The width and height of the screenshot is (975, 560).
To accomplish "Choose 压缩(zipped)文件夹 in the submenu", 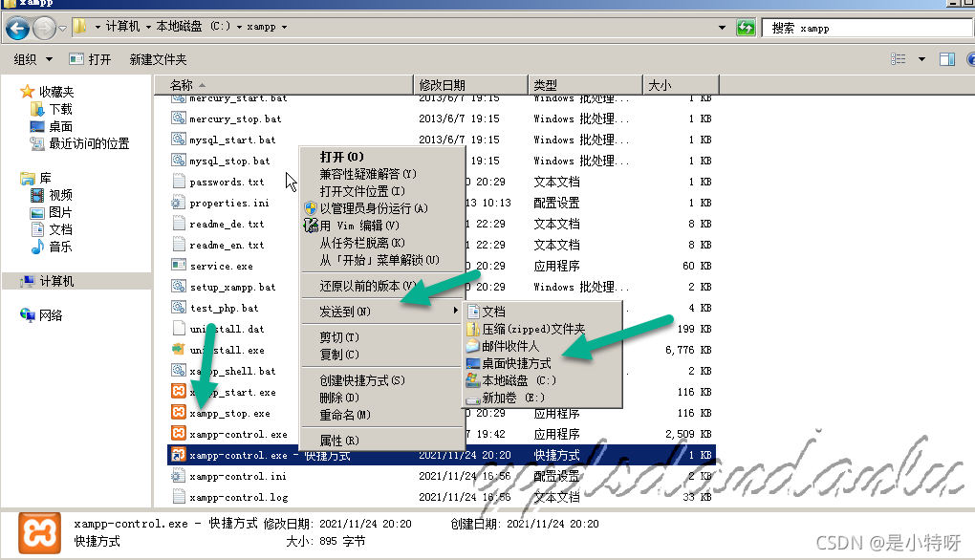I will pos(542,329).
